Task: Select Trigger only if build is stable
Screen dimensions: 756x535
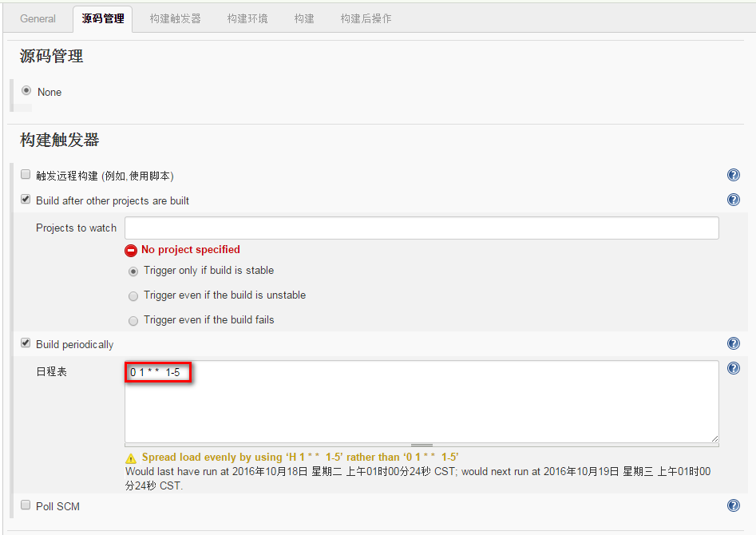Action: pos(133,271)
